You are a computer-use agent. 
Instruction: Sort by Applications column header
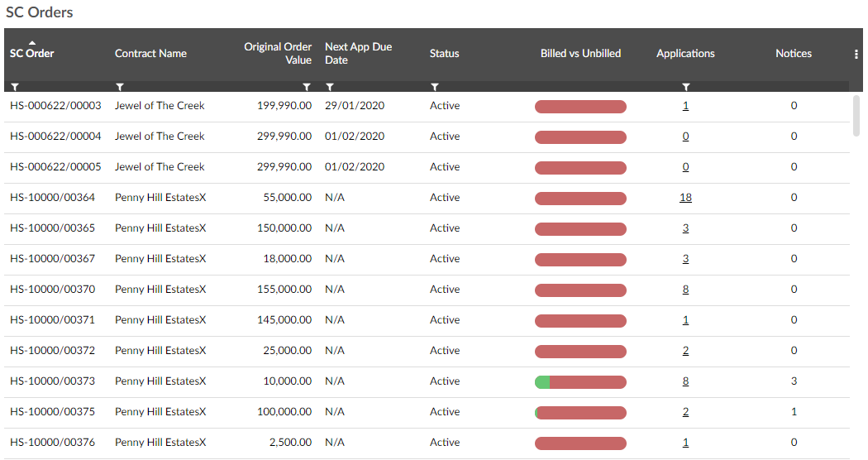coord(685,54)
